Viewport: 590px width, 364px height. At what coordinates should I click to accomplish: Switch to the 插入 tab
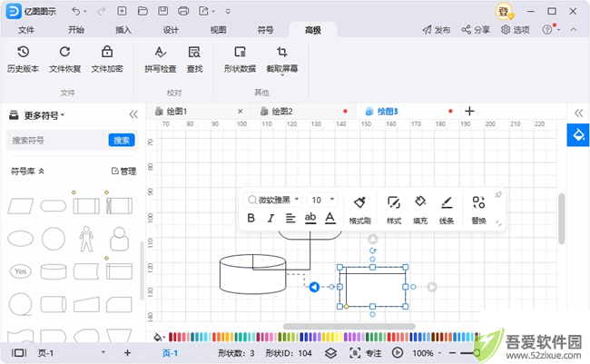click(x=123, y=30)
